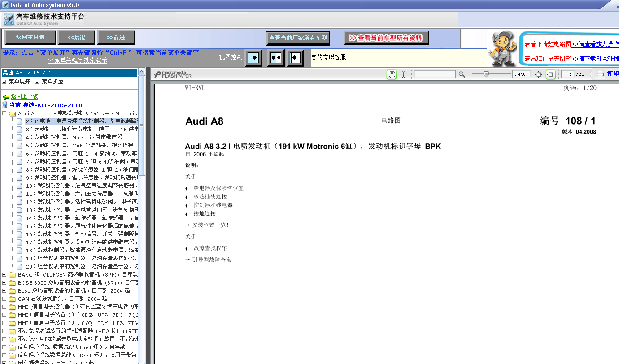Image resolution: width=619 pixels, height=364 pixels.
Task: Expand the BOSE 6000 数码音响设备 node
Action: pyautogui.click(x=4, y=282)
